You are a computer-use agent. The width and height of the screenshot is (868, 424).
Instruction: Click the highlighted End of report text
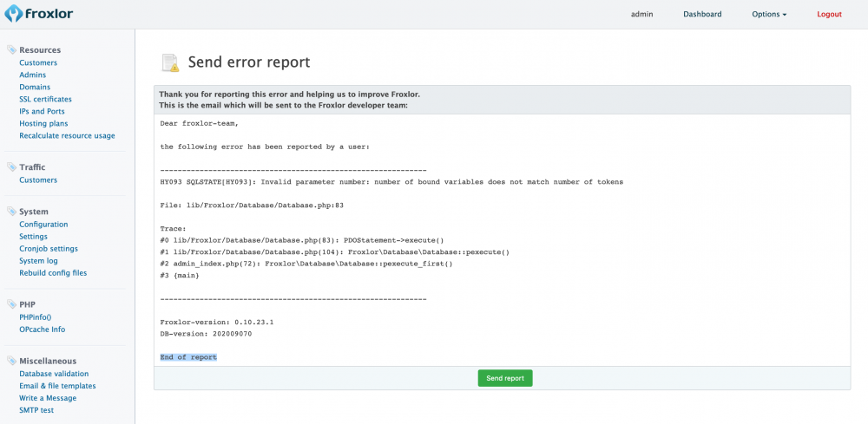pos(188,357)
